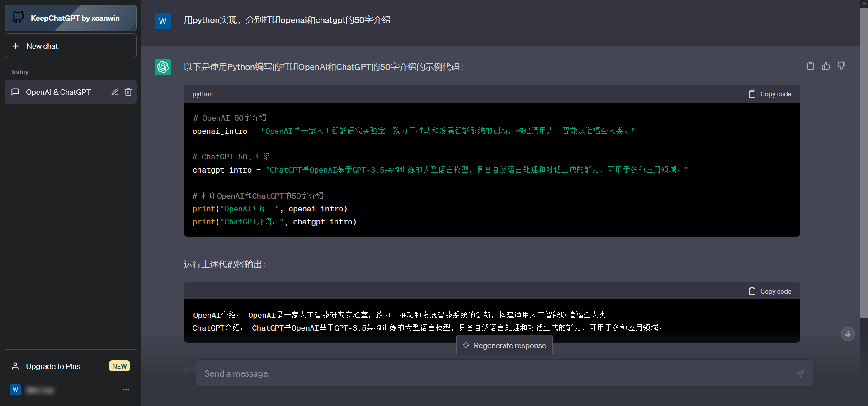Click the regenerate arrows icon
Viewport: 868px width, 406px height.
click(466, 345)
